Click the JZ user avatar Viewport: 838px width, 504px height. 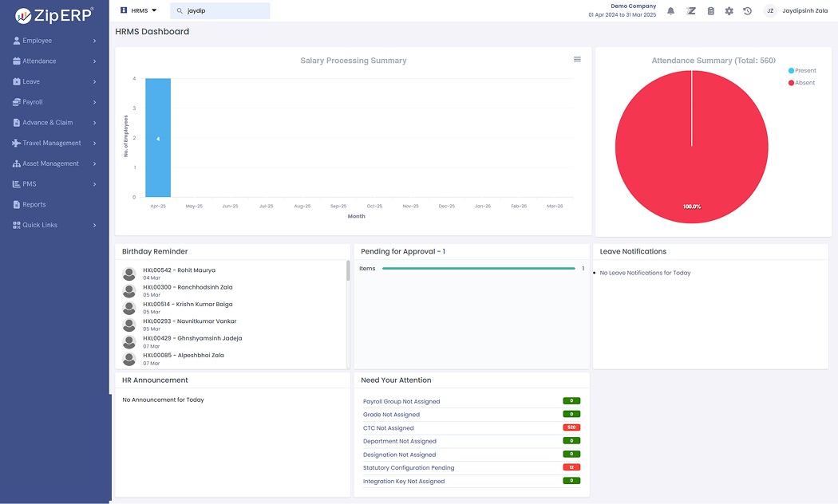(770, 11)
